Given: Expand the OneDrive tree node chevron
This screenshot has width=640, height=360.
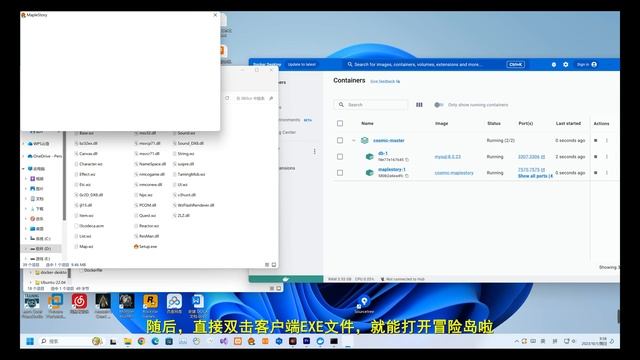Looking at the screenshot, I should pos(23,156).
